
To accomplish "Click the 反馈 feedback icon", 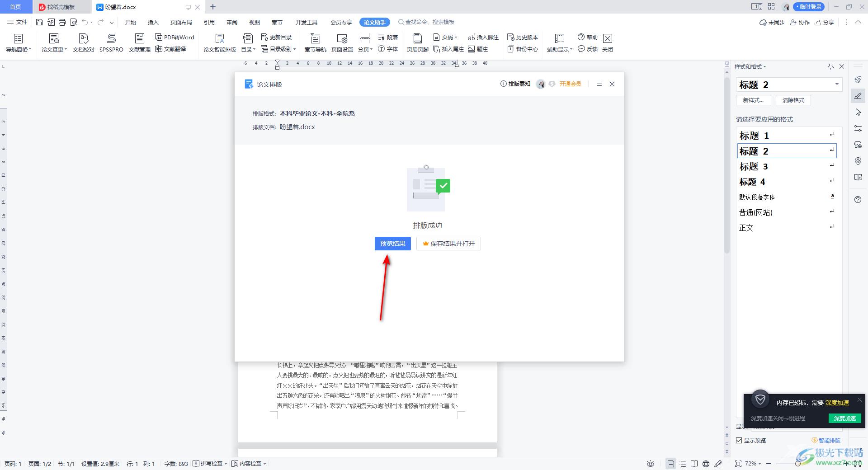I will click(x=588, y=49).
